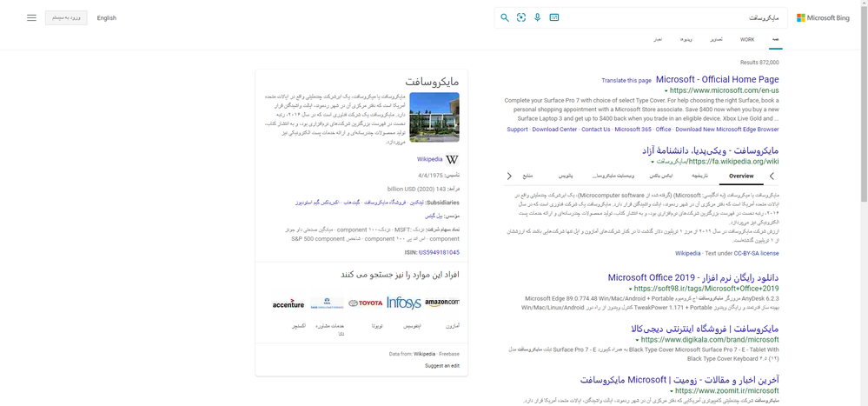Open the Microsoft 365 sublink

(x=633, y=129)
